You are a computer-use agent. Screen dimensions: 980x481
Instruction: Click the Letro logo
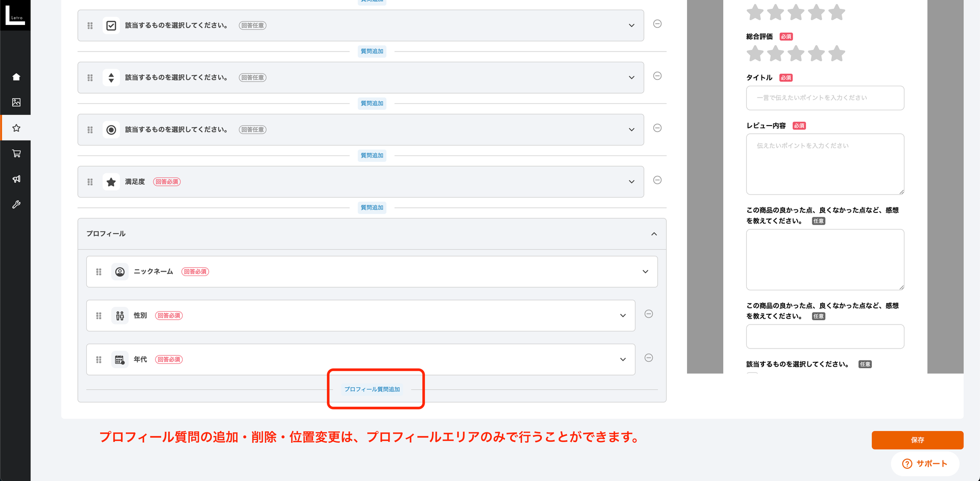click(15, 15)
